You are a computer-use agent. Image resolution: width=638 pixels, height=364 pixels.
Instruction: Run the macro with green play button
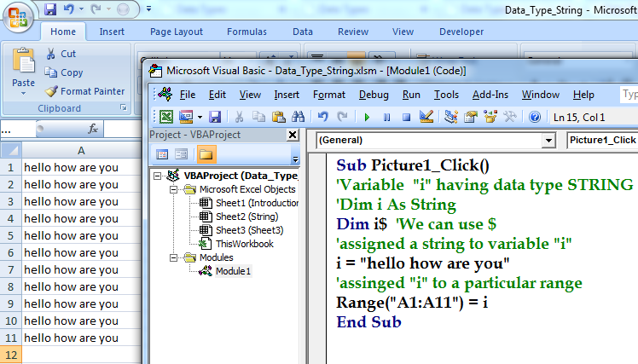[x=367, y=117]
